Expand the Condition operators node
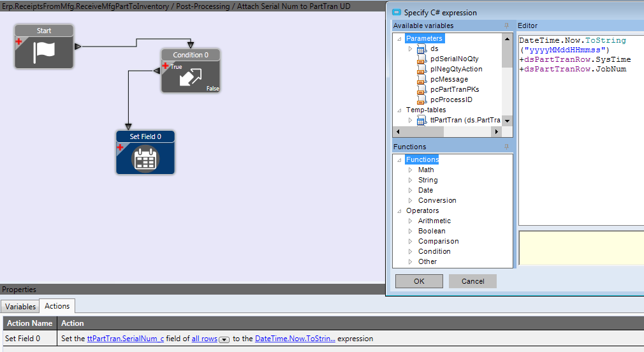The width and height of the screenshot is (644, 352). pyautogui.click(x=410, y=251)
